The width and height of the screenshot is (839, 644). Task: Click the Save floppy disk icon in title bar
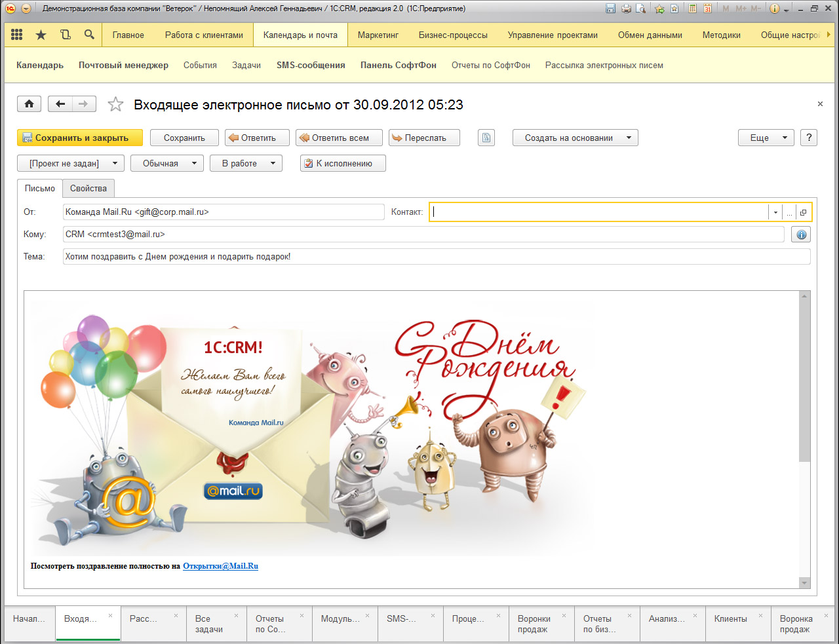point(611,9)
